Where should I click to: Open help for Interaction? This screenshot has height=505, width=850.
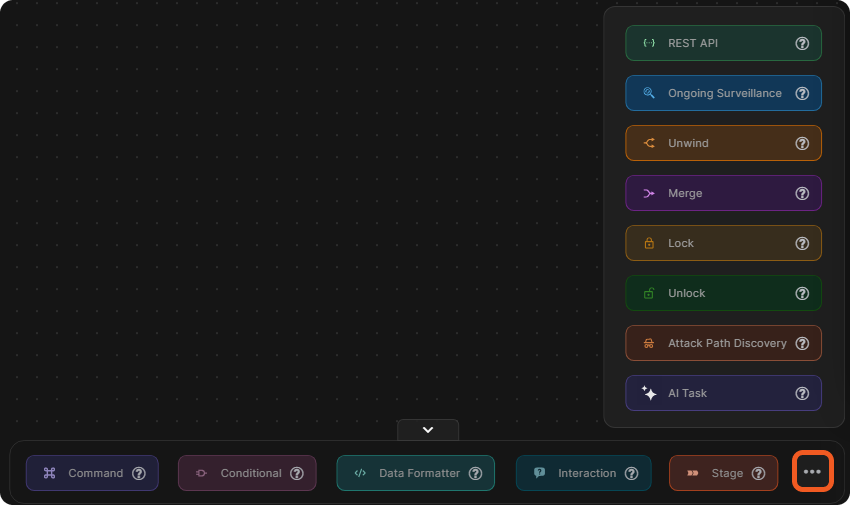pos(631,473)
